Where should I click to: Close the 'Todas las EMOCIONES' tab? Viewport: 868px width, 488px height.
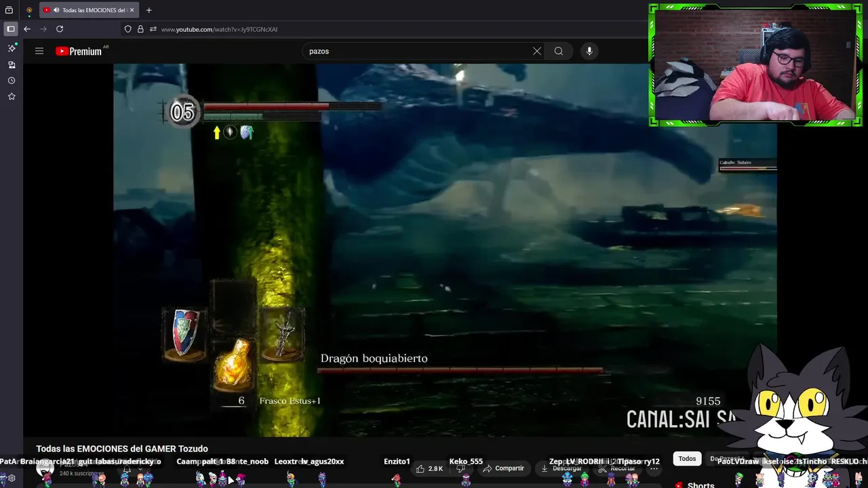[x=132, y=10]
